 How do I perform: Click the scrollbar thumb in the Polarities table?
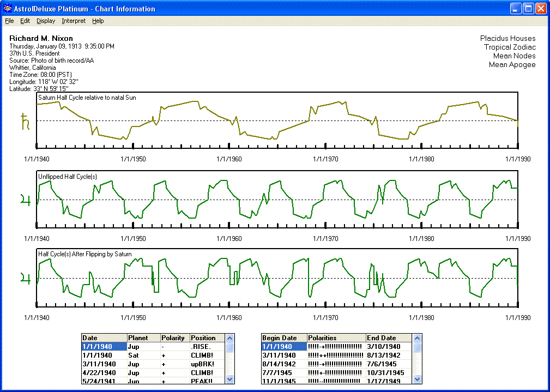(x=418, y=347)
